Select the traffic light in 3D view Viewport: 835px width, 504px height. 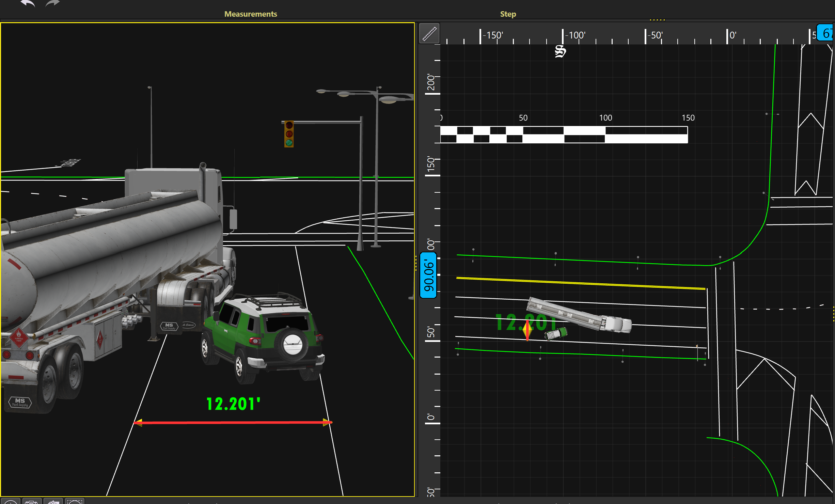click(289, 134)
